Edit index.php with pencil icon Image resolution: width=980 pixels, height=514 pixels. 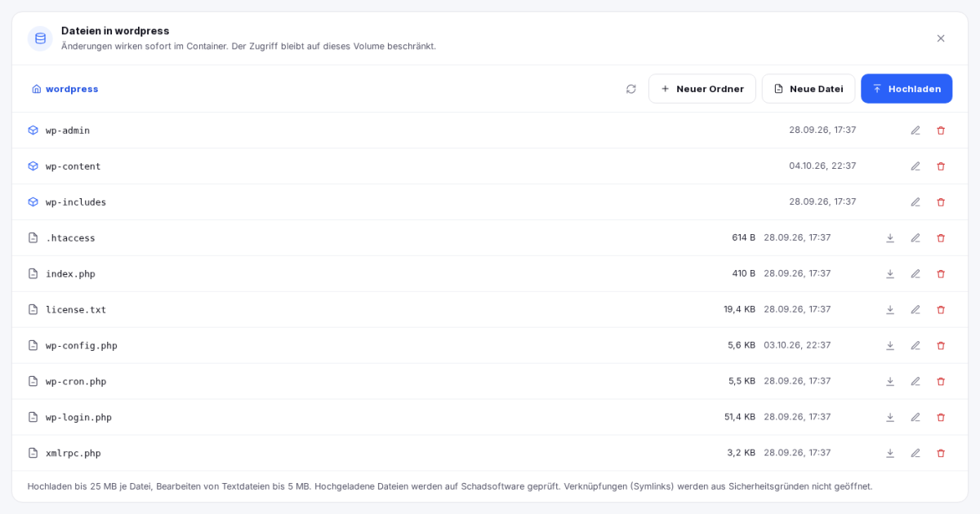pyautogui.click(x=915, y=274)
